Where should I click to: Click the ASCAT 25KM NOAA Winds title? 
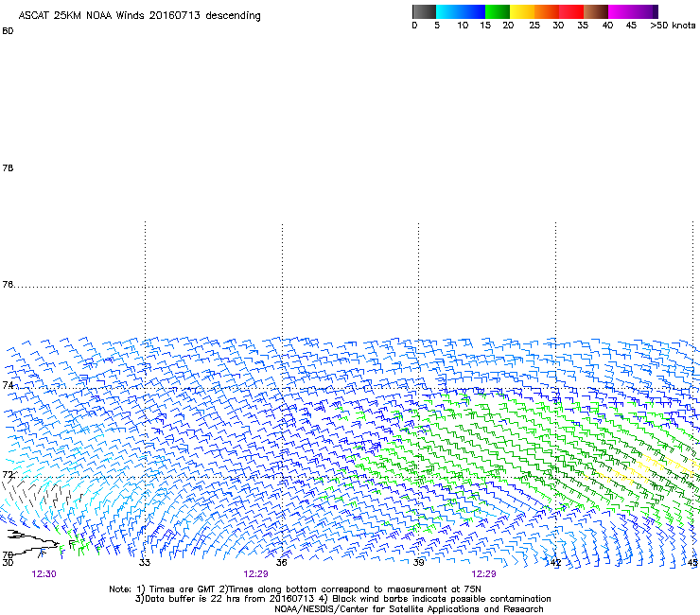tap(139, 16)
